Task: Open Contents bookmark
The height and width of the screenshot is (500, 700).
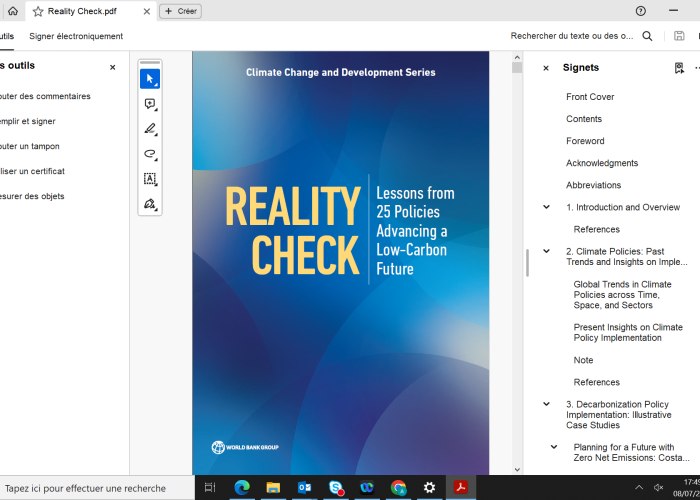Action: pyautogui.click(x=584, y=119)
